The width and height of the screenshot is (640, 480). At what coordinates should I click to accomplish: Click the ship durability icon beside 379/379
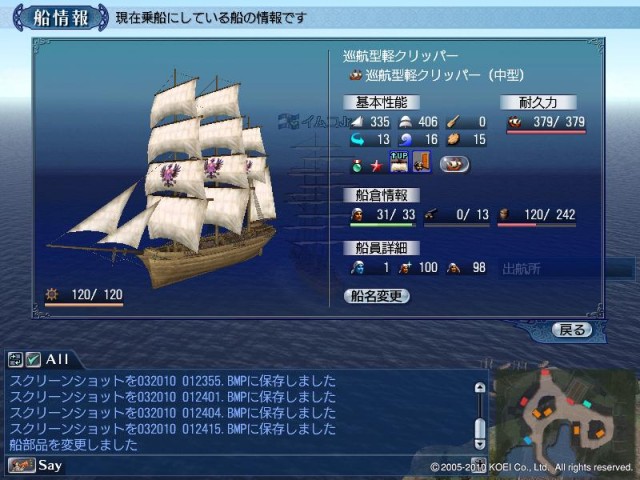(x=514, y=121)
